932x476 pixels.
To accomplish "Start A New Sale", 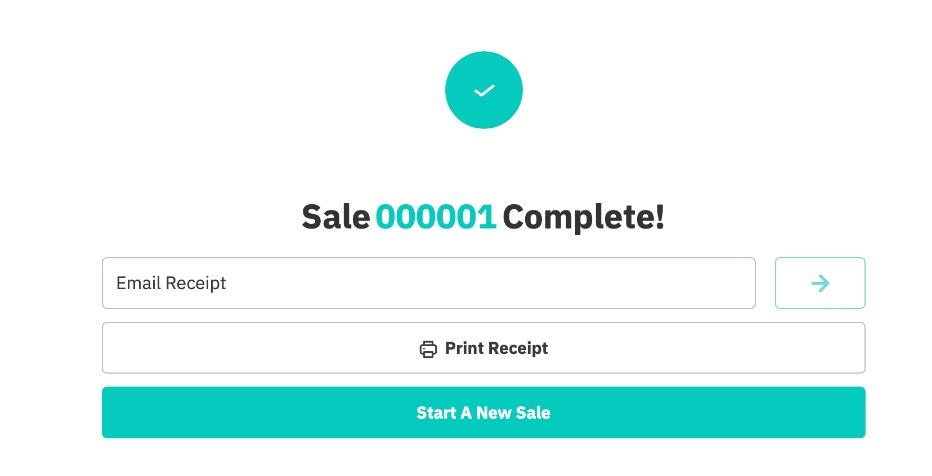I will [483, 412].
